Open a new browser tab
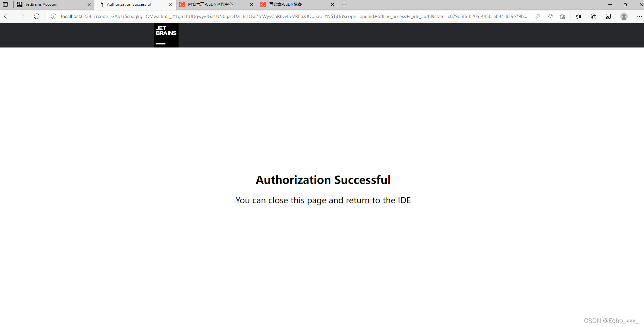 [344, 4]
